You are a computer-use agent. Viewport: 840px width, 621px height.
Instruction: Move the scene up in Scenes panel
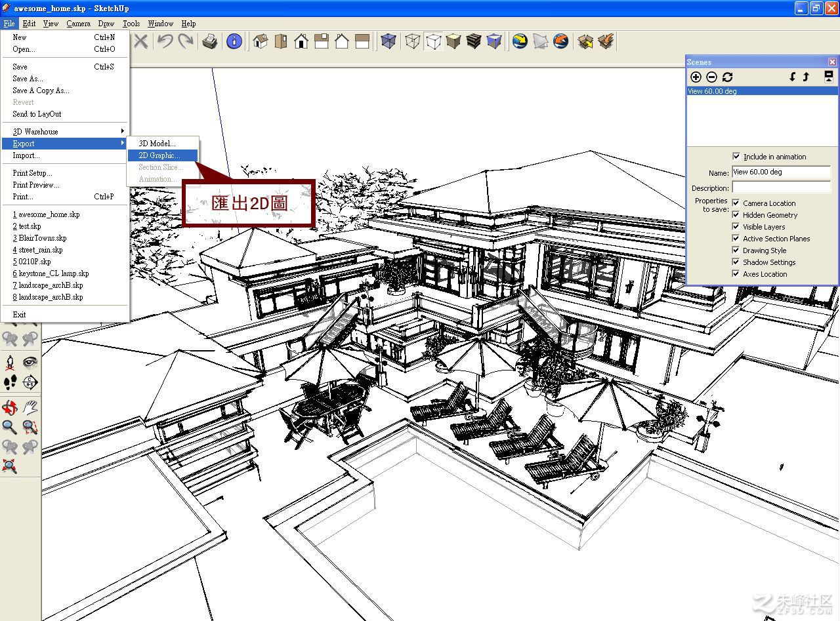(x=806, y=77)
